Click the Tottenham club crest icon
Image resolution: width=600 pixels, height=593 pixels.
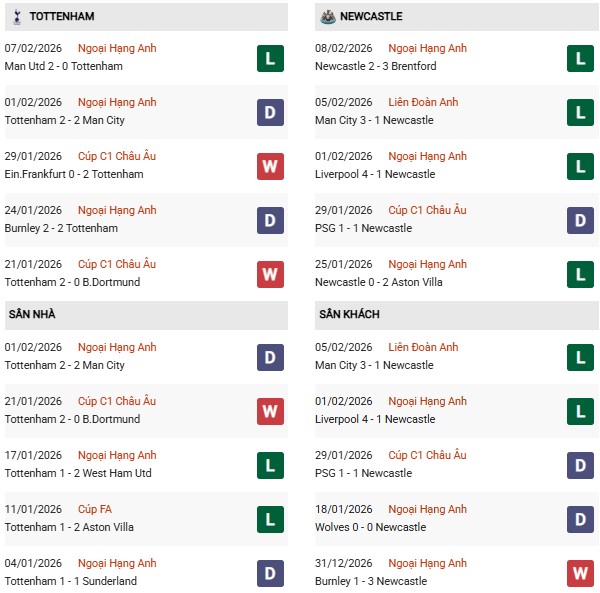pos(17,17)
